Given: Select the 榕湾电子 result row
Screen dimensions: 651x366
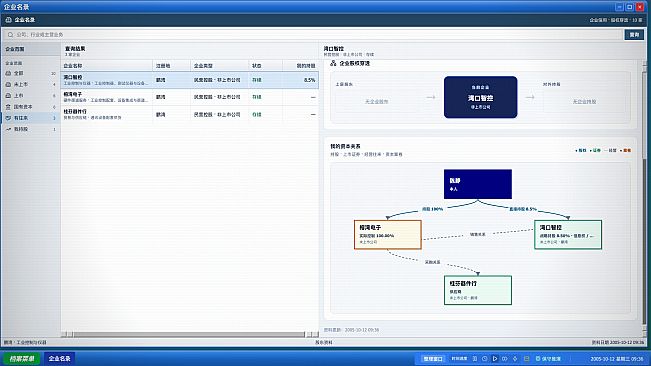Looking at the screenshot, I should (x=190, y=97).
